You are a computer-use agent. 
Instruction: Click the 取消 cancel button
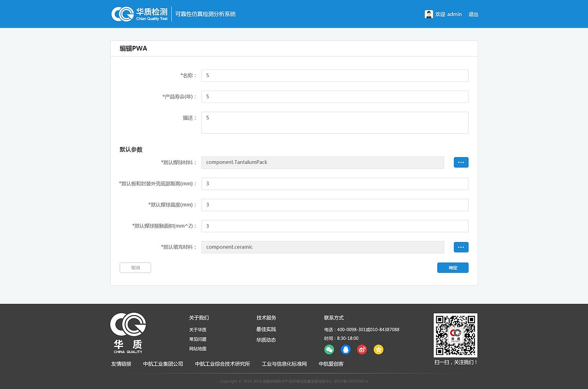[136, 268]
